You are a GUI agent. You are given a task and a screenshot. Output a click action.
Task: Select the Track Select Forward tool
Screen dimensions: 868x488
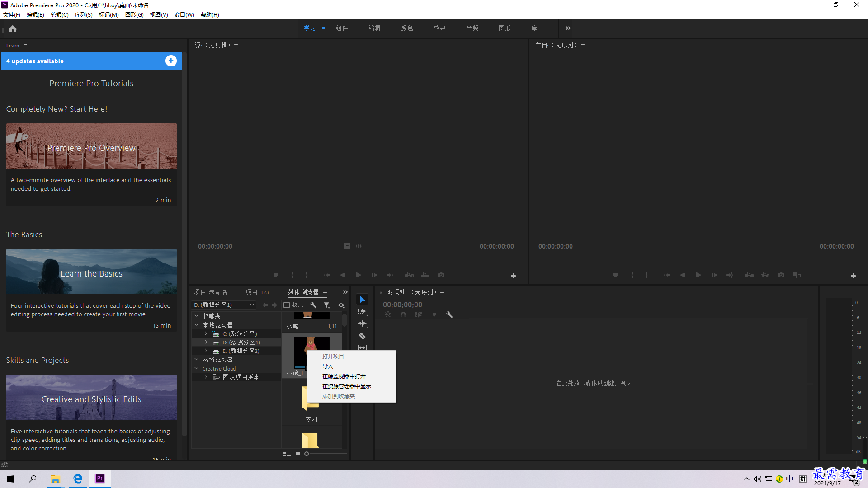pyautogui.click(x=362, y=311)
